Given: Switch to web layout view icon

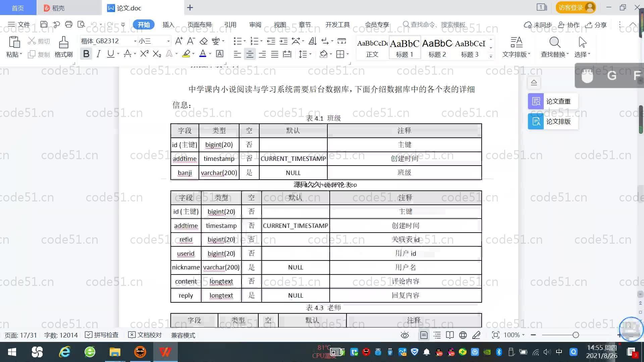Looking at the screenshot, I should (x=463, y=335).
